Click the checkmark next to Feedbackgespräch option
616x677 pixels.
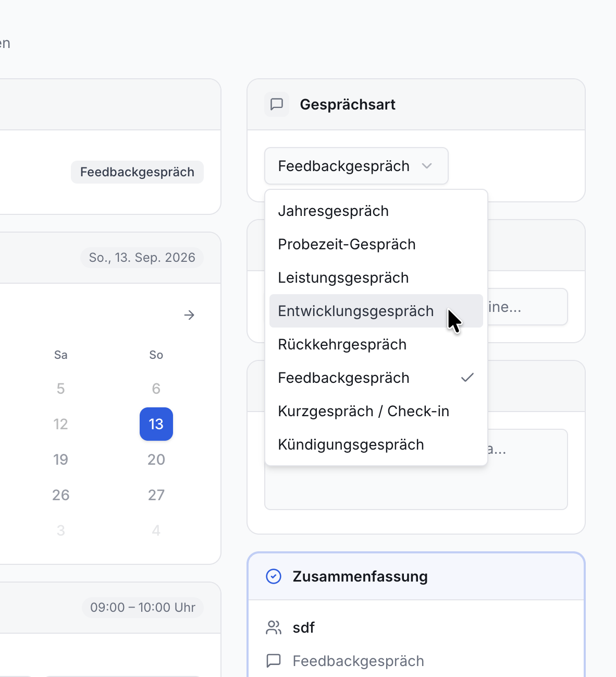(467, 377)
